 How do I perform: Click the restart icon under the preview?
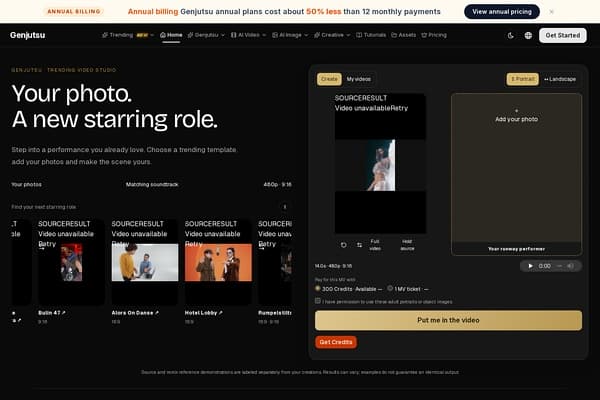point(343,245)
